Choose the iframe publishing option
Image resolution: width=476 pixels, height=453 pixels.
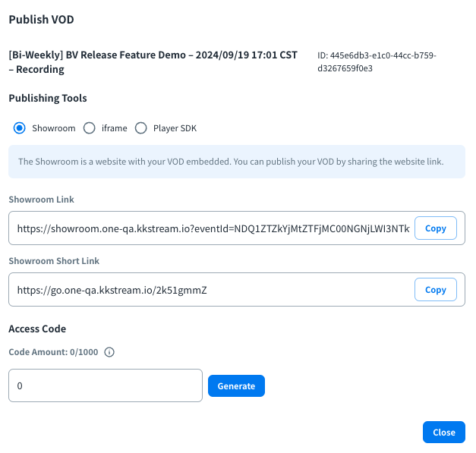pos(89,128)
